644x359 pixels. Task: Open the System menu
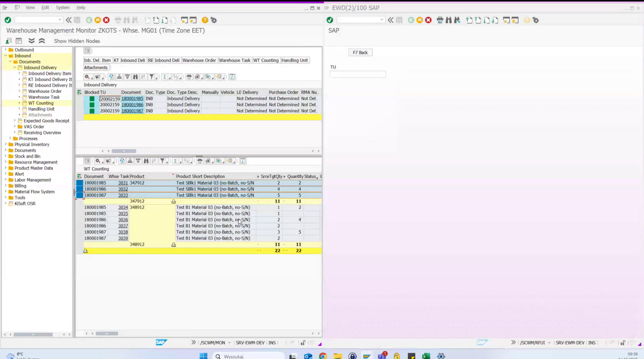62,7
